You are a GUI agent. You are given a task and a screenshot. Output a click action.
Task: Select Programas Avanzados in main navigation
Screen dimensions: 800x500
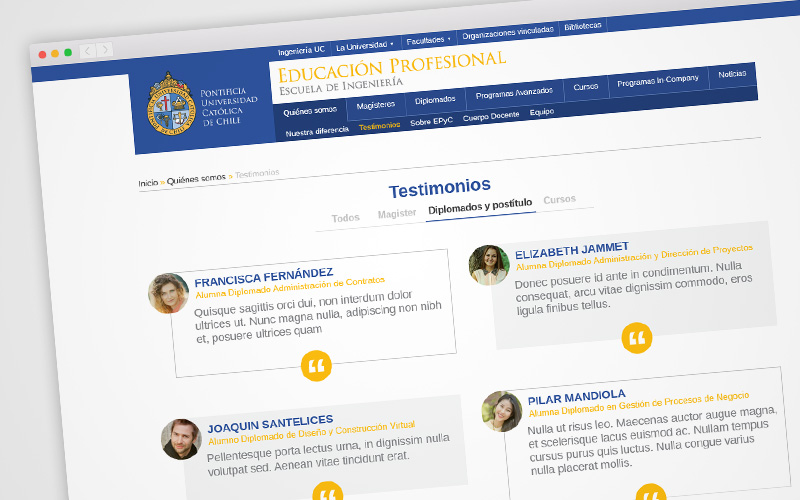514,93
